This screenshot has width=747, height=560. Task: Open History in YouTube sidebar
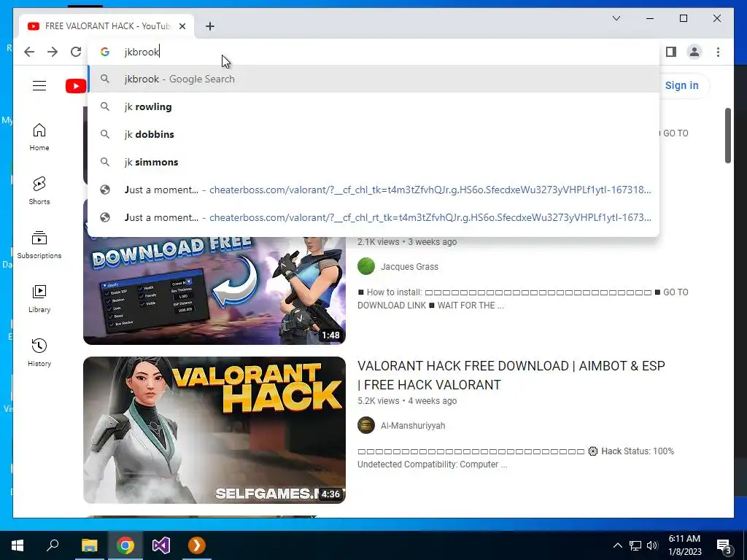coord(39,353)
